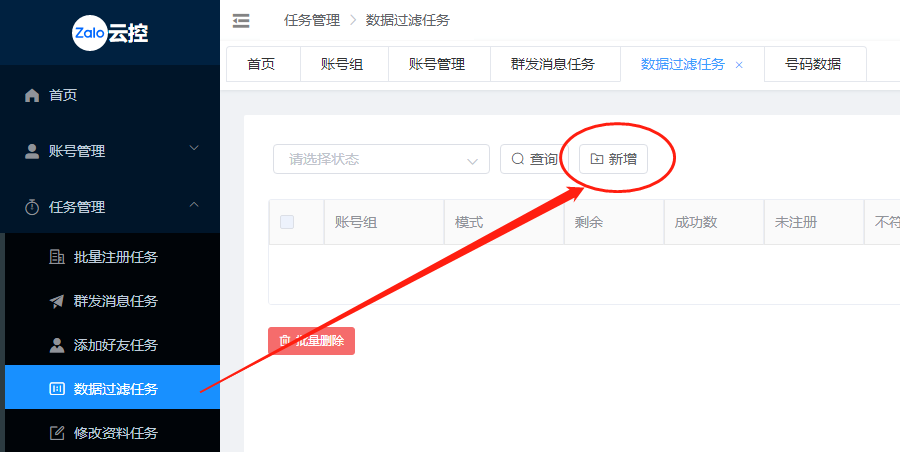This screenshot has height=452, width=900.
Task: Click the task management clock icon
Action: click(x=32, y=207)
